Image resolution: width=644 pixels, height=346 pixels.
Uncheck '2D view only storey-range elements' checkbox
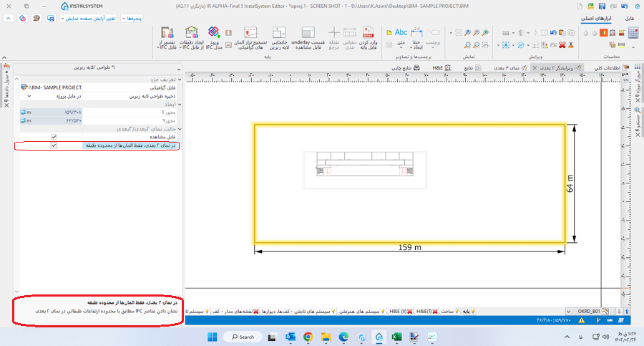pos(54,145)
